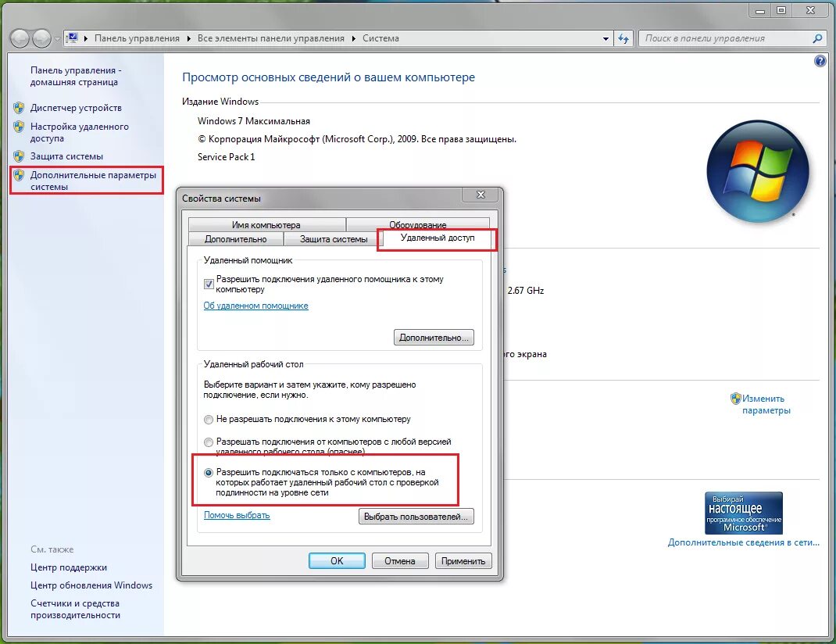Image resolution: width=836 pixels, height=644 pixels.
Task: Switch to Дополнительно tab
Action: 236,239
